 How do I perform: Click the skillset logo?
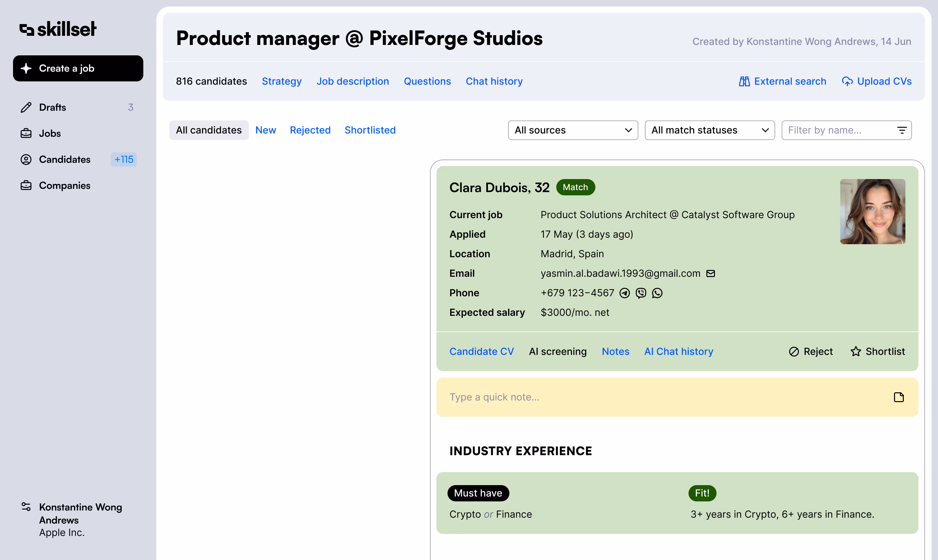(x=58, y=29)
